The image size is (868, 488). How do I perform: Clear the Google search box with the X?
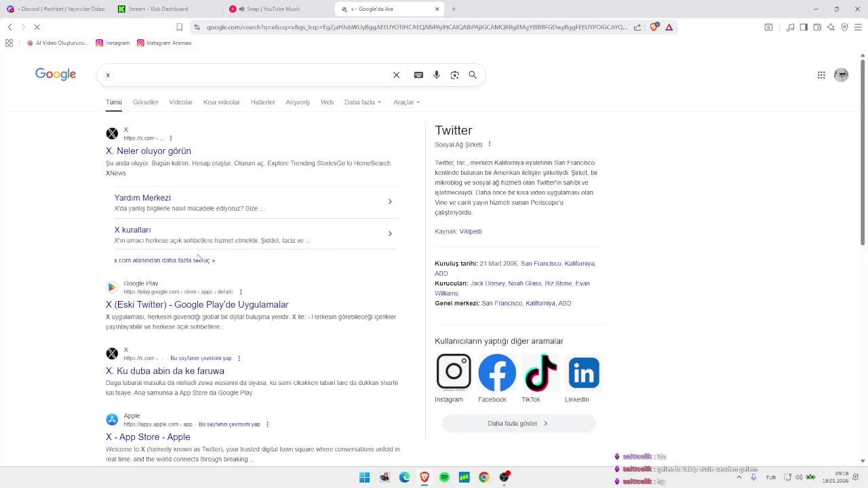[396, 75]
